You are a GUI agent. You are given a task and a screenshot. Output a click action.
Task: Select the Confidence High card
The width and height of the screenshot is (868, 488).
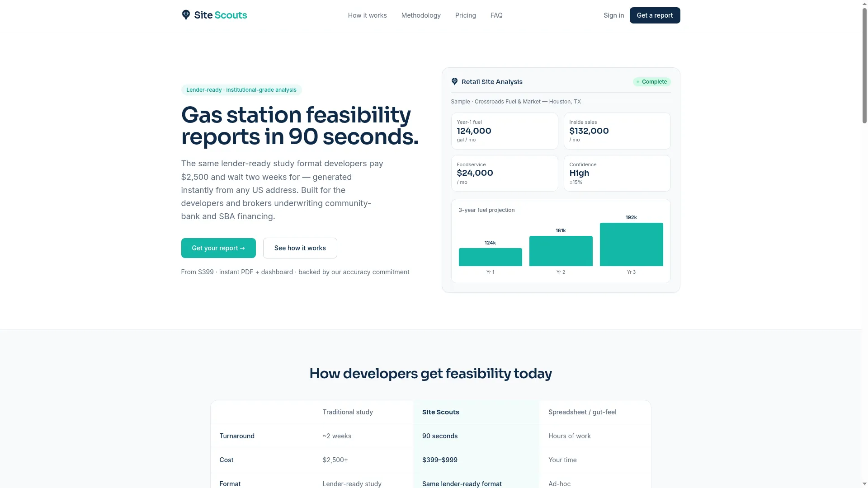[x=617, y=173]
